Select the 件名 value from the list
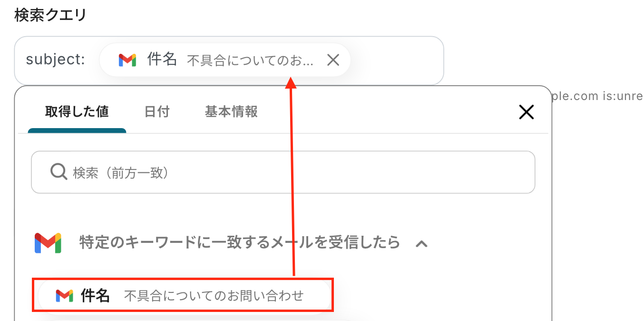 96,296
